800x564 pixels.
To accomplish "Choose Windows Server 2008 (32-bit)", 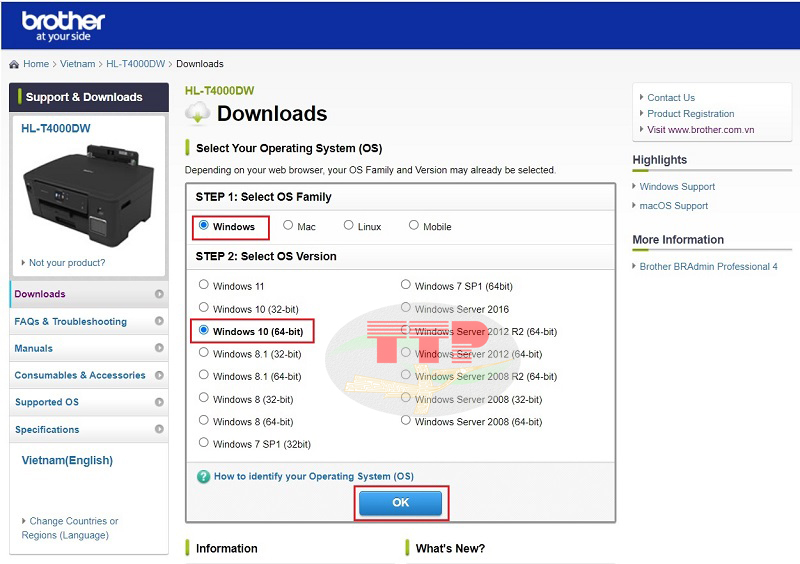I will 406,397.
